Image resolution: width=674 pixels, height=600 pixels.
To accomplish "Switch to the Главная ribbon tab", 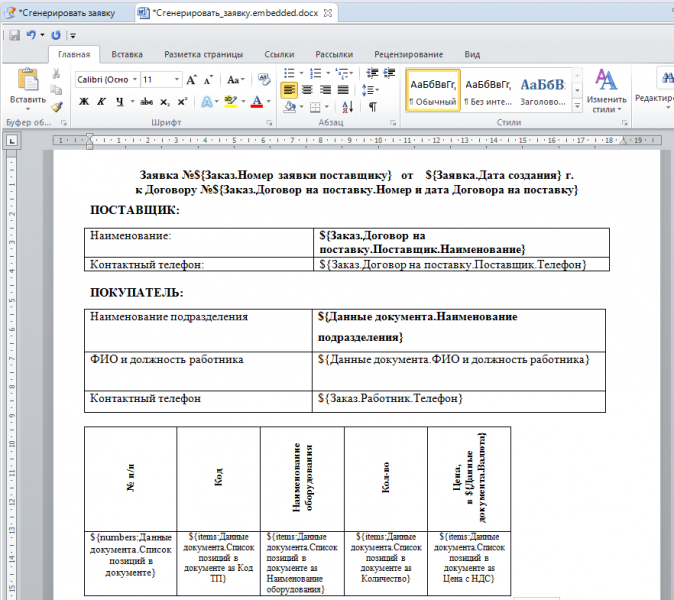I will pyautogui.click(x=74, y=55).
